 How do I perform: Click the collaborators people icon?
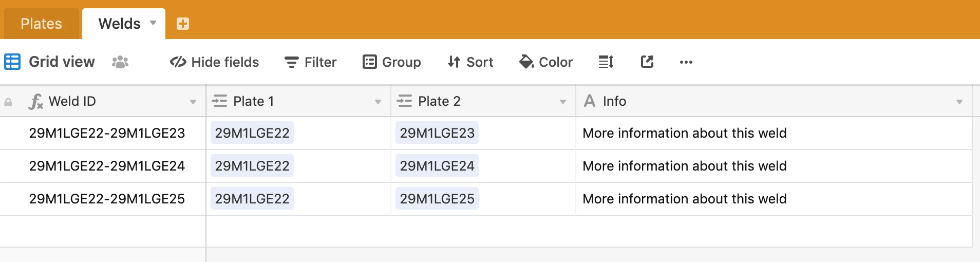pyautogui.click(x=120, y=62)
